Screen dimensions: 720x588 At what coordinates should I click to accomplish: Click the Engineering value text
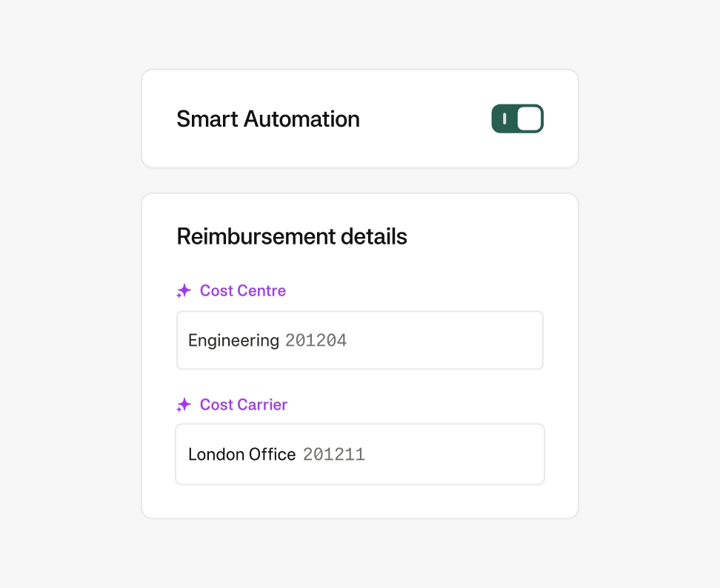tap(233, 341)
